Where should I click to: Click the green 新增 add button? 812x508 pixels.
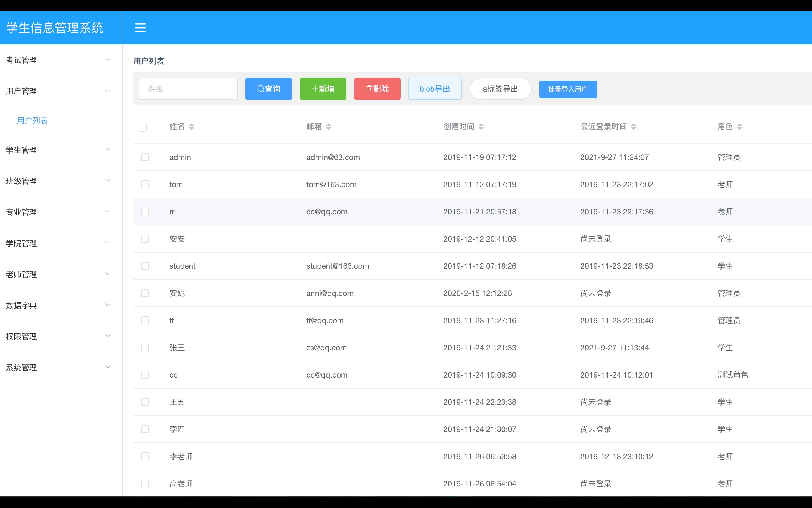coord(323,89)
